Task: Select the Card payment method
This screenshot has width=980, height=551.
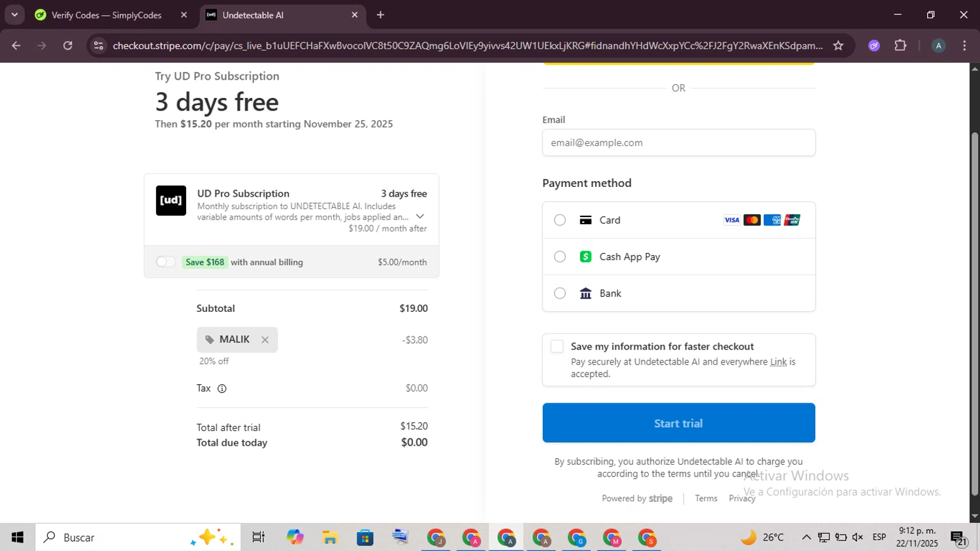Action: pos(560,220)
